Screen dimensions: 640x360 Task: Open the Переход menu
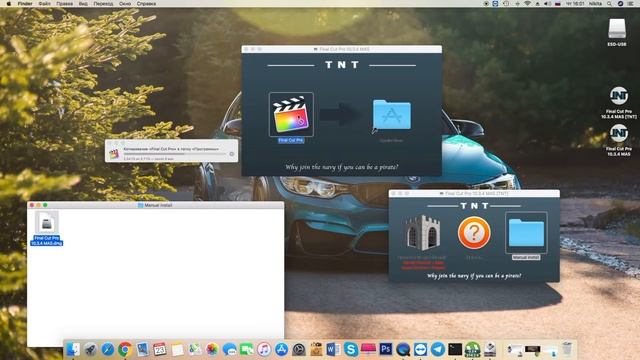pos(103,4)
